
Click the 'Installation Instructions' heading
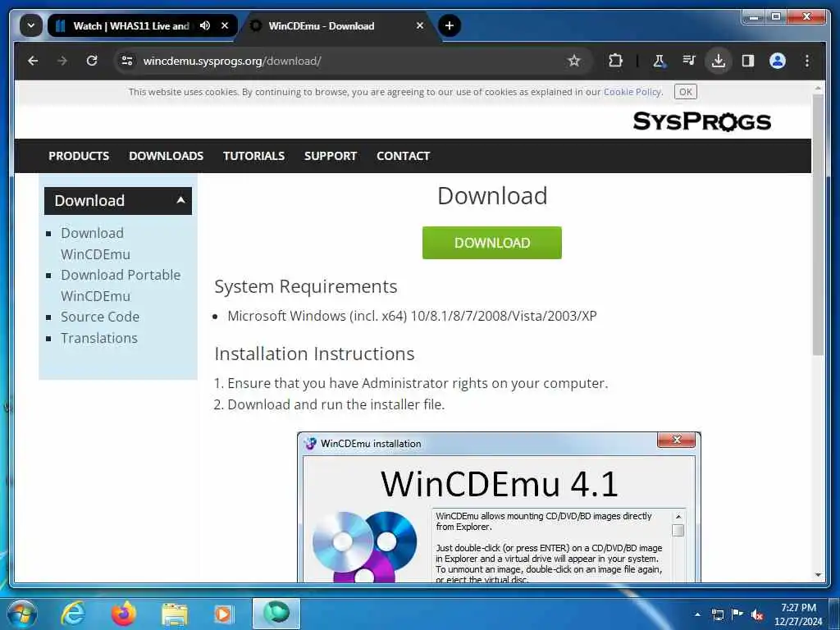(314, 354)
